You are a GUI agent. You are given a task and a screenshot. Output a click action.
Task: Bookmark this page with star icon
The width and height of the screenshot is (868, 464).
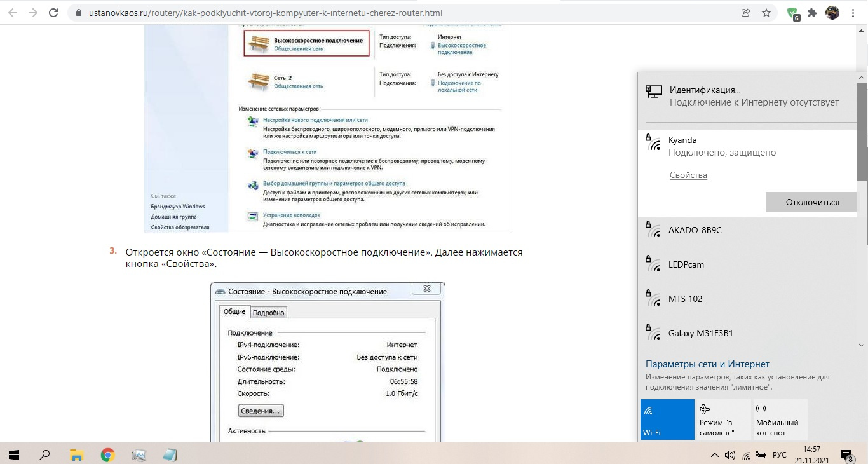pyautogui.click(x=766, y=13)
